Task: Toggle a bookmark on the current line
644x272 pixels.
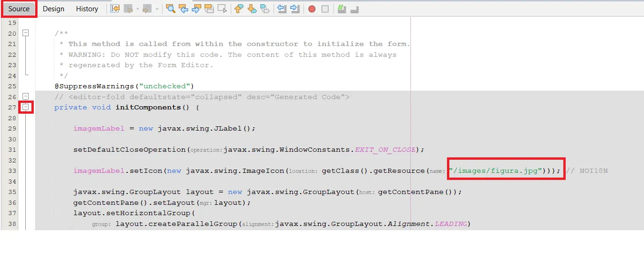Action: point(265,8)
